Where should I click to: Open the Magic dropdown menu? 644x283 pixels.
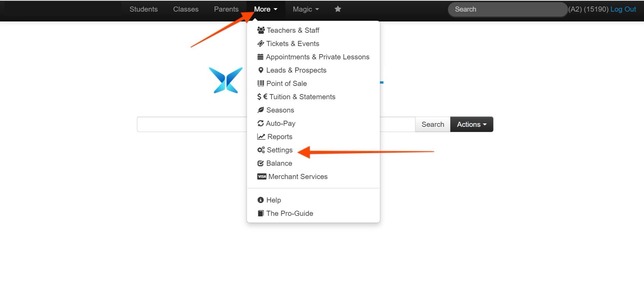pos(306,9)
